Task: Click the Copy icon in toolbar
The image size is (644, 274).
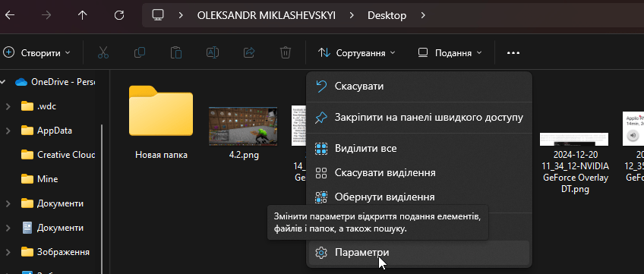Action: pyautogui.click(x=140, y=52)
